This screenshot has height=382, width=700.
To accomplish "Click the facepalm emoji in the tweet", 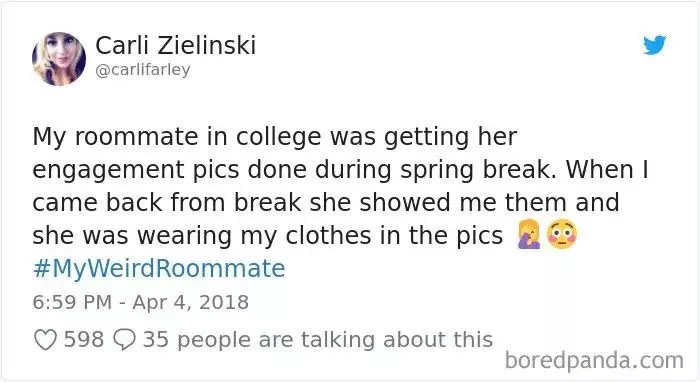I will point(529,235).
